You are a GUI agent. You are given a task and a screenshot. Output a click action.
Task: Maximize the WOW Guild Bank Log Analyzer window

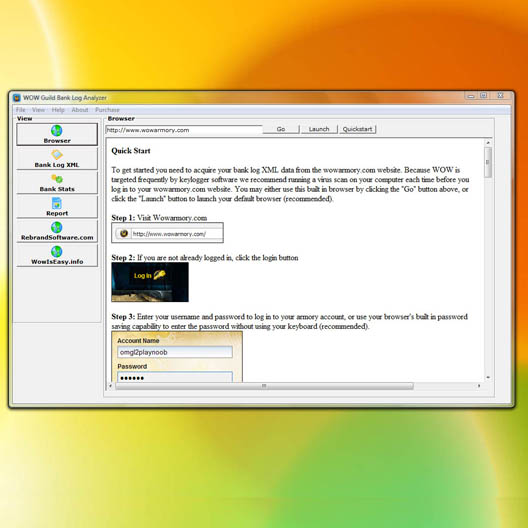coord(484,96)
